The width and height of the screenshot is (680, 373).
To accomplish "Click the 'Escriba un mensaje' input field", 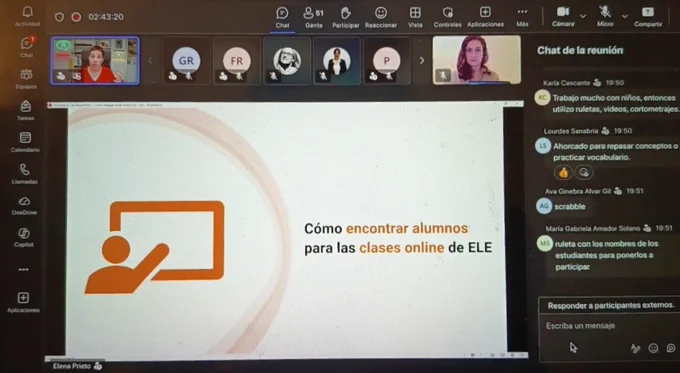I will click(x=581, y=326).
